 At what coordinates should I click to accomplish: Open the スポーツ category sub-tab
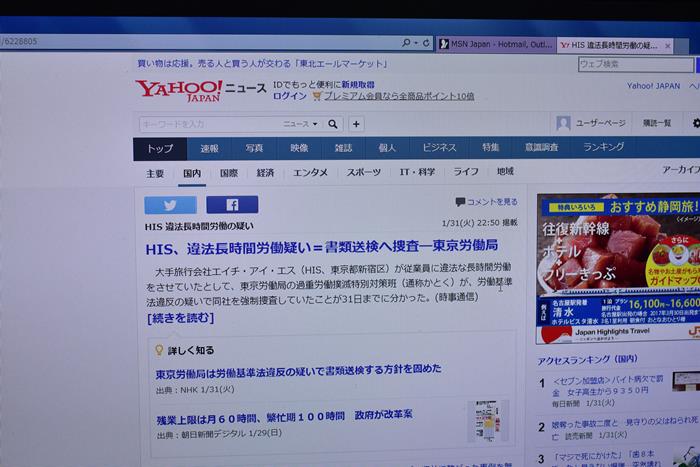(364, 172)
